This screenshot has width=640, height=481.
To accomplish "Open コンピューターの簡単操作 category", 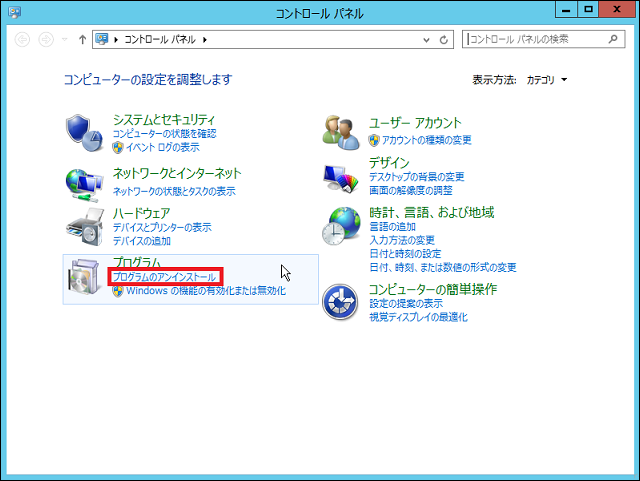I will [433, 289].
